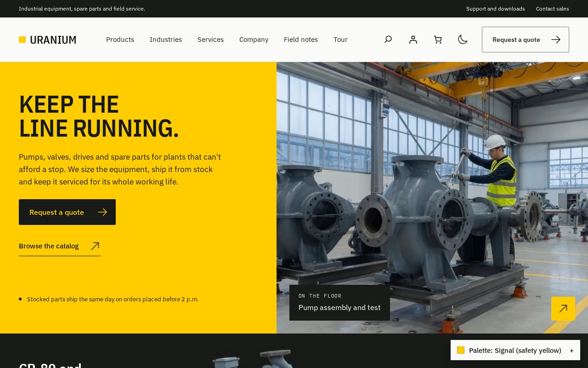Click the Signal safety yellow palette swatch
The width and height of the screenshot is (588, 368).
(461, 350)
